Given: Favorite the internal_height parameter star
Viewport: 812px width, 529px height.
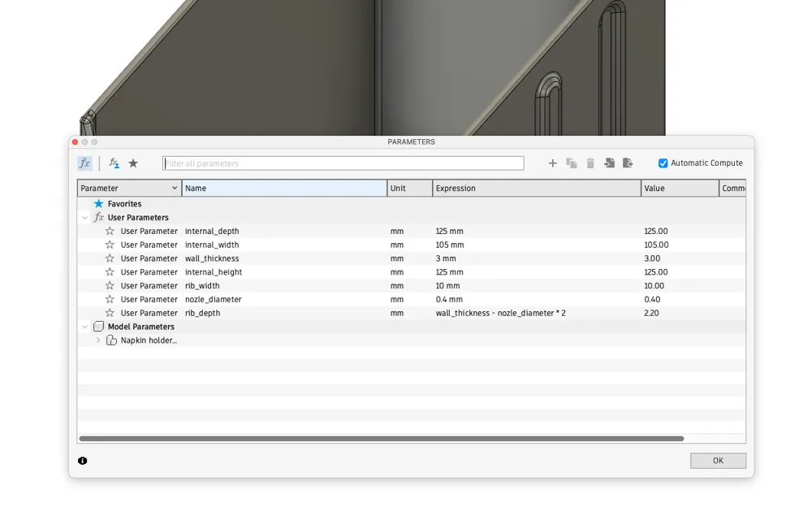Looking at the screenshot, I should (x=110, y=272).
